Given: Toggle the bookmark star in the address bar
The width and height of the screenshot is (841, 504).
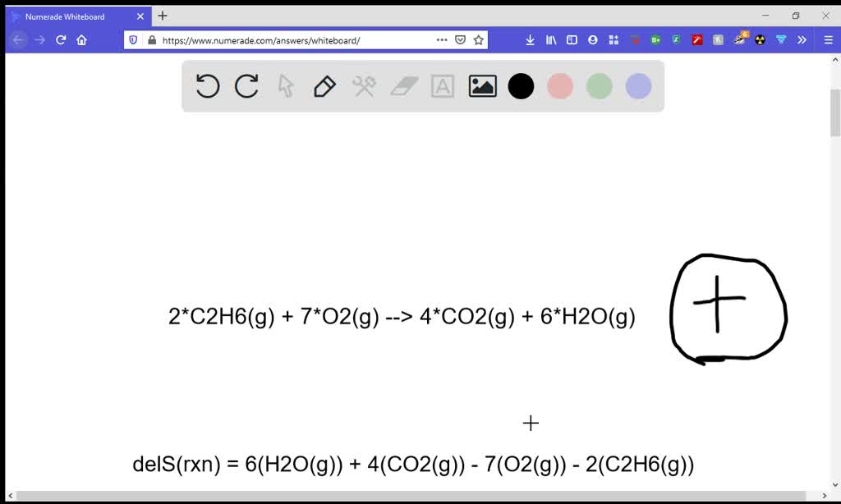Looking at the screenshot, I should pos(479,39).
